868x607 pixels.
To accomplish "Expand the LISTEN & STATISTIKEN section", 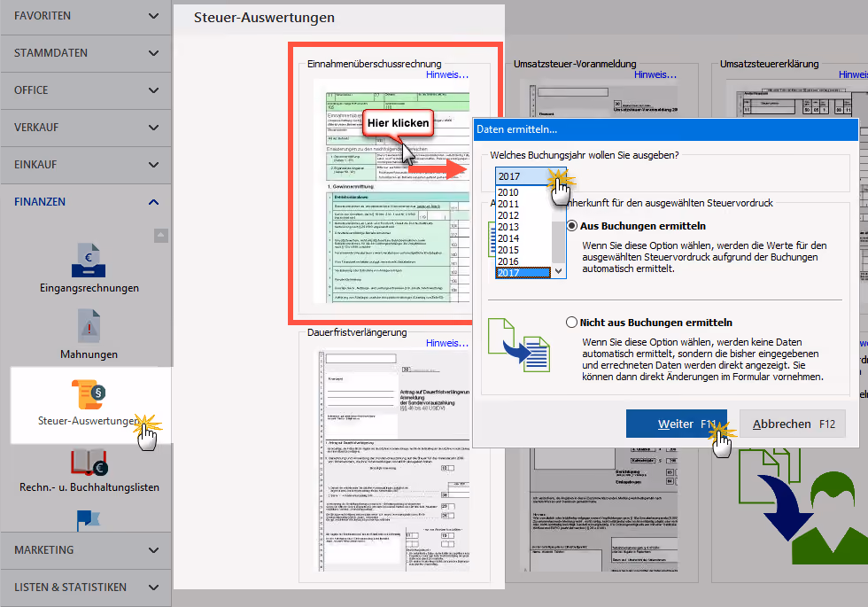I will (x=86, y=587).
